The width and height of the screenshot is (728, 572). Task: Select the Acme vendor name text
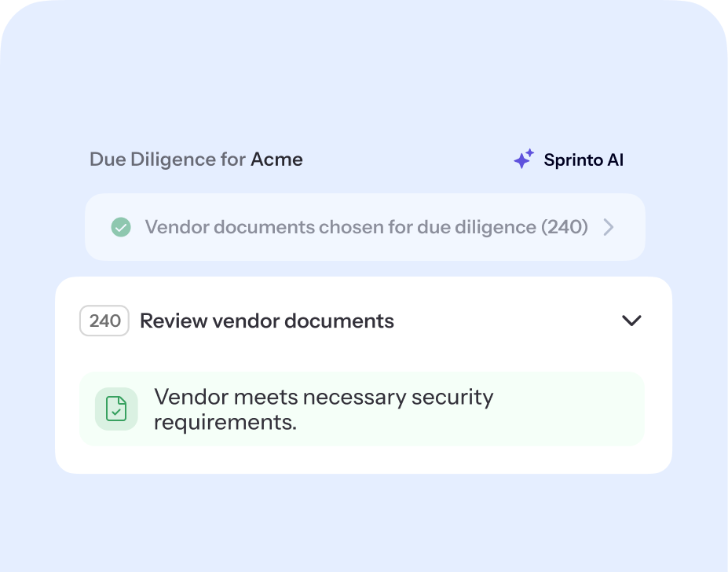[x=276, y=159]
